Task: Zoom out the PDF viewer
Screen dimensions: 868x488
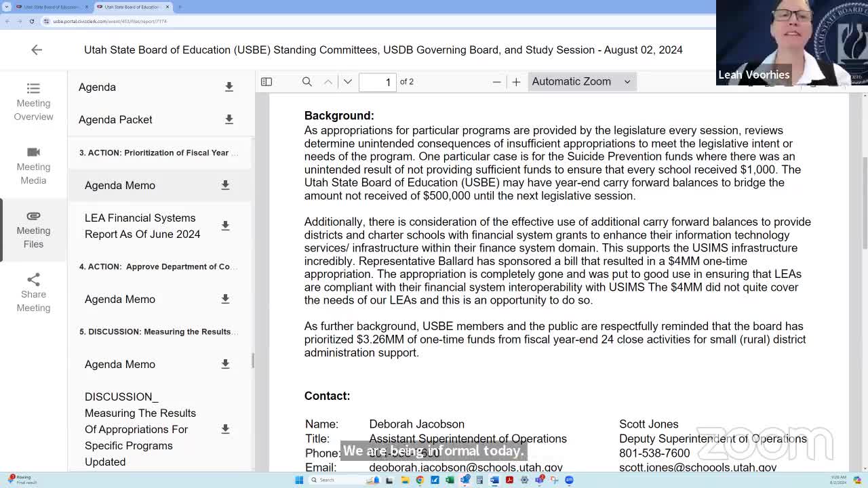Action: click(496, 82)
